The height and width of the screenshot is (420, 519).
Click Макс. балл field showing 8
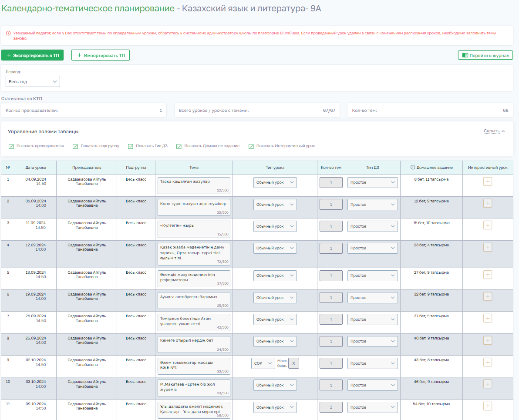pos(294,363)
